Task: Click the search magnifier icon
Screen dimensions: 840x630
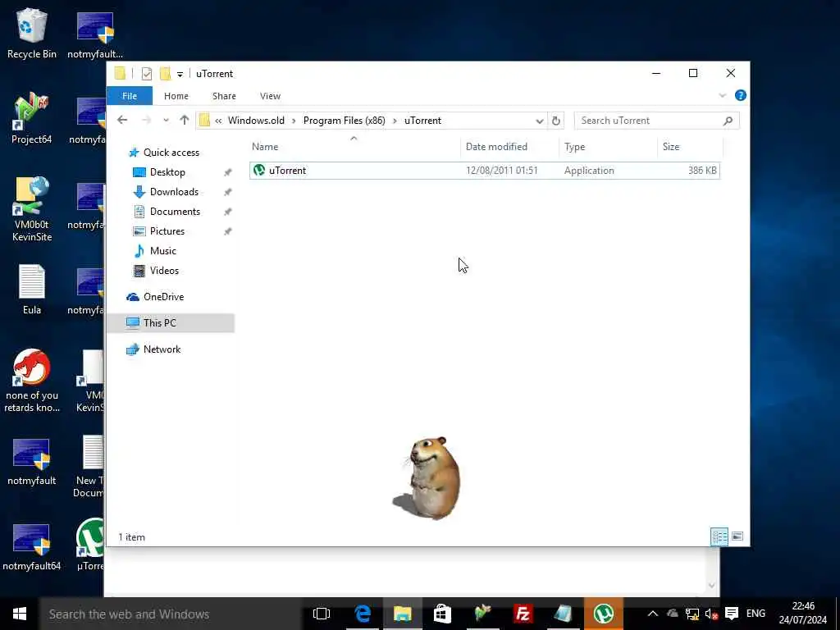Action: click(728, 121)
